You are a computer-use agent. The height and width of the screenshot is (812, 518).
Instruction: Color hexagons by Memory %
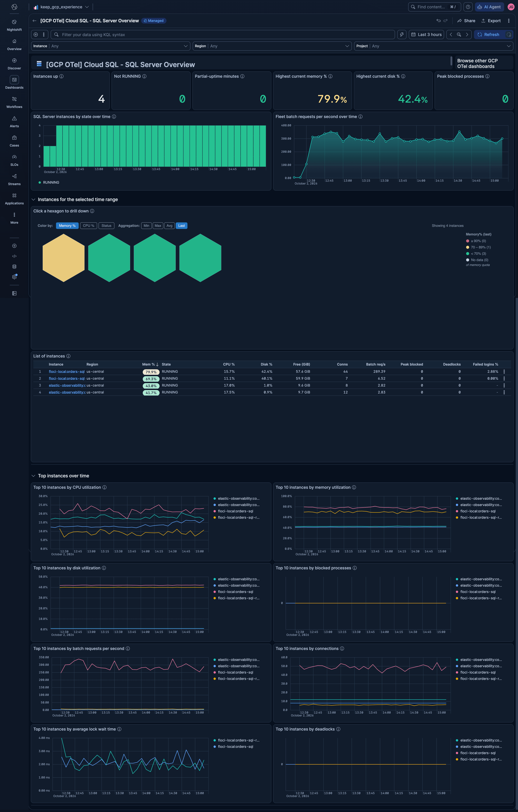[67, 226]
